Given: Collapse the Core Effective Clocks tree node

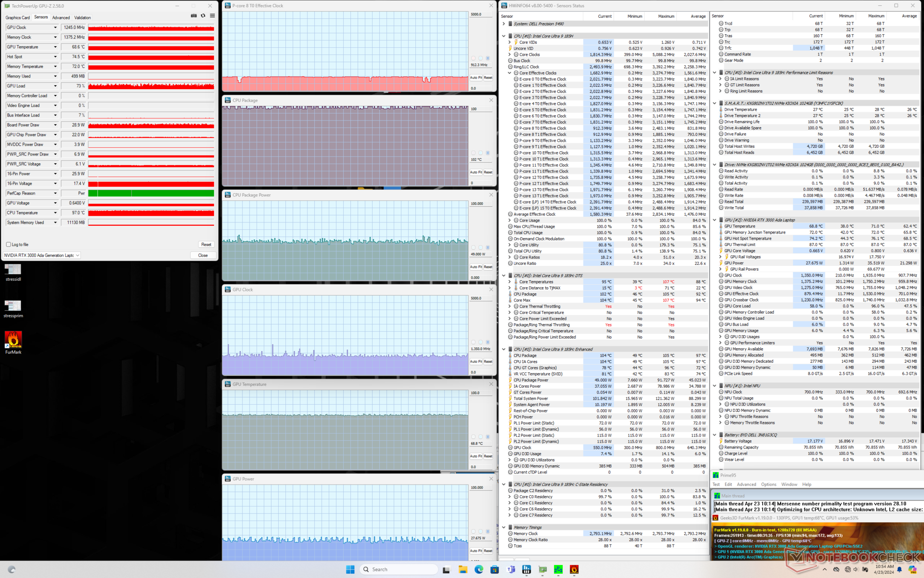Looking at the screenshot, I should tap(510, 73).
